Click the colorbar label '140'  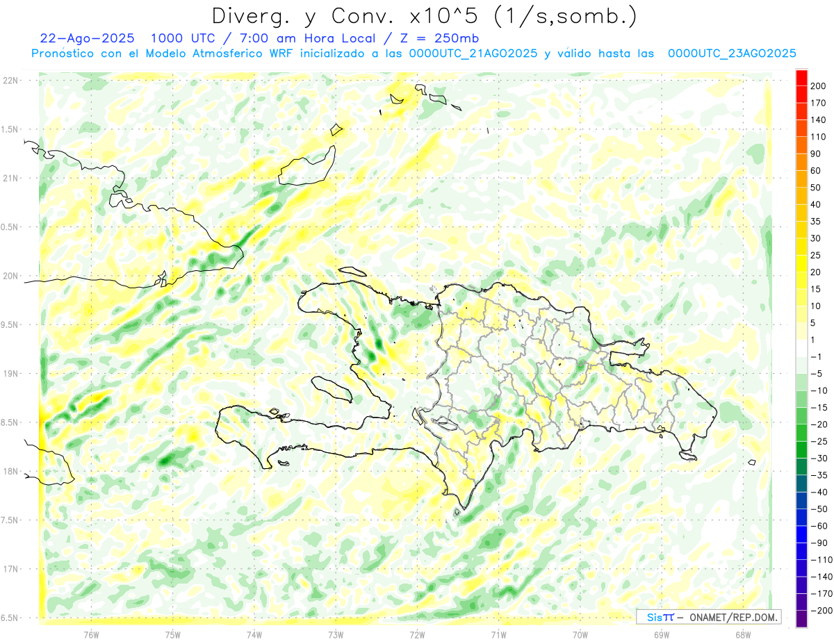pyautogui.click(x=819, y=120)
